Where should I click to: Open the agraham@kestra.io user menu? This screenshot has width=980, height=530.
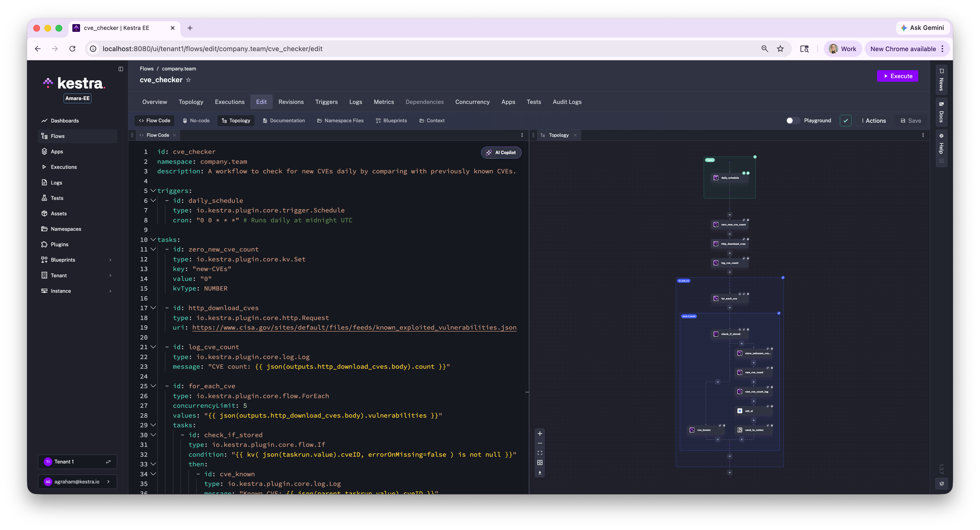[78, 482]
